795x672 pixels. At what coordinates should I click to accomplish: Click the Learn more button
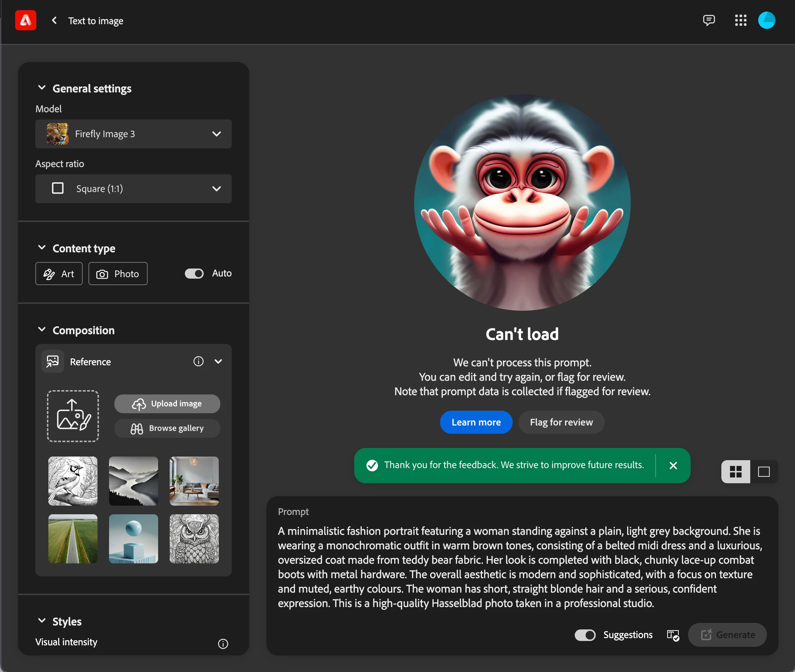point(475,422)
